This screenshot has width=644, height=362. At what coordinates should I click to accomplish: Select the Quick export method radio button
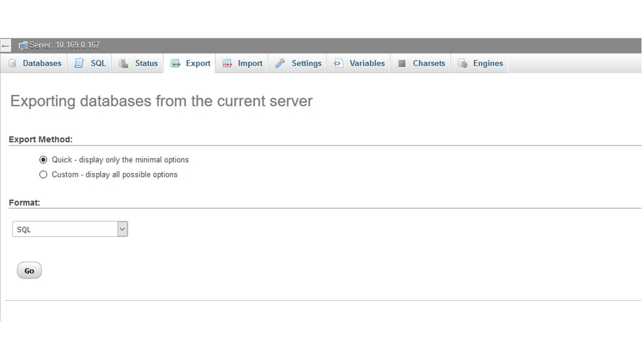click(x=43, y=160)
